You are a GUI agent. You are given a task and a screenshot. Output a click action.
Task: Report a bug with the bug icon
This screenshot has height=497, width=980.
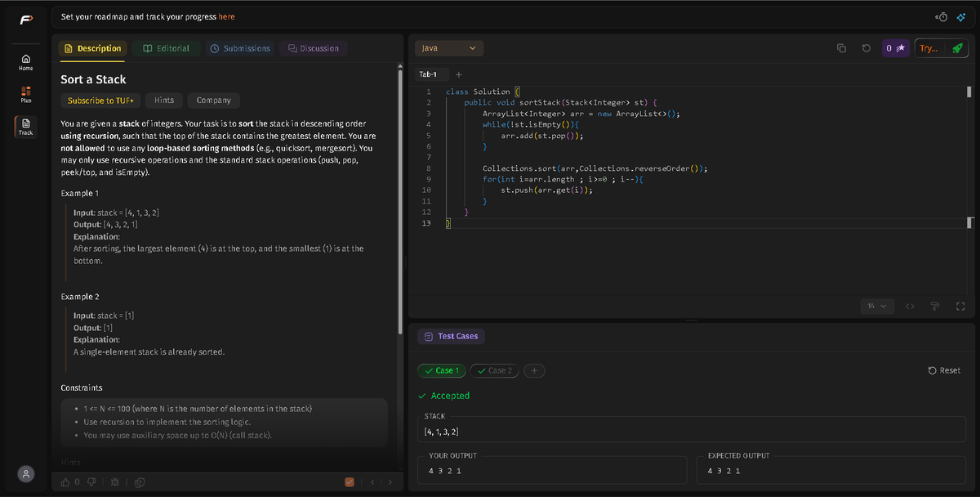point(115,481)
